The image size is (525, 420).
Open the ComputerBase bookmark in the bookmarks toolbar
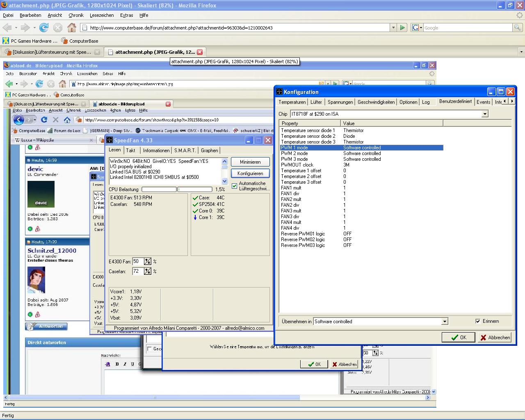pos(80,41)
